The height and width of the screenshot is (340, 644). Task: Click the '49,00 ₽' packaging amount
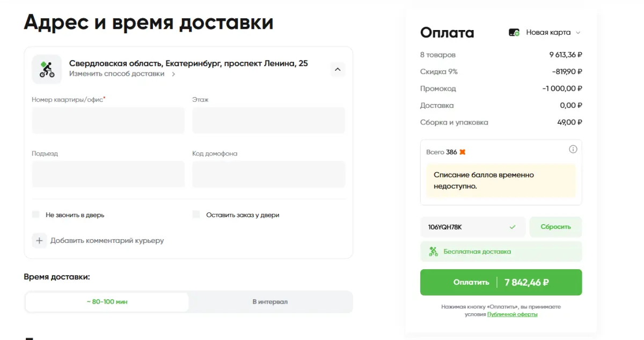(570, 122)
